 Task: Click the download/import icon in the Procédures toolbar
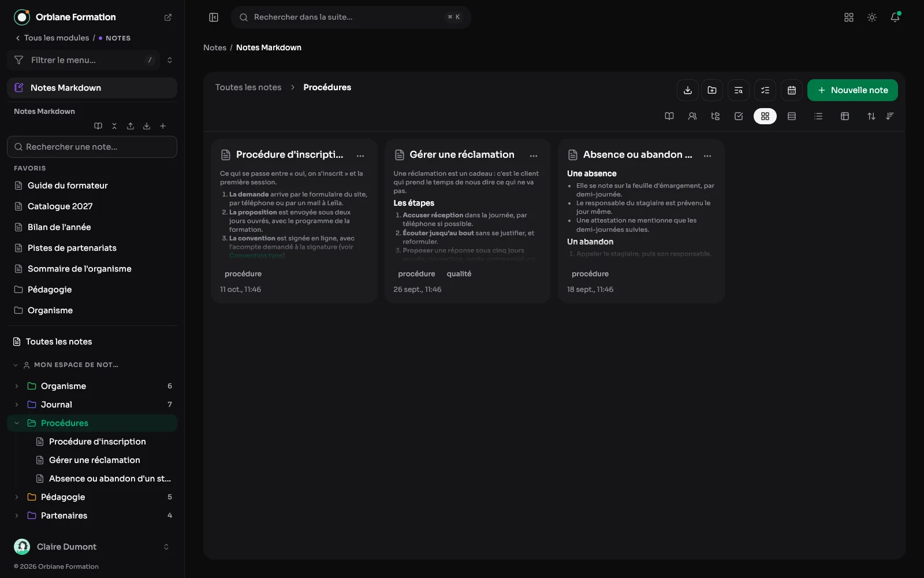[x=687, y=90]
